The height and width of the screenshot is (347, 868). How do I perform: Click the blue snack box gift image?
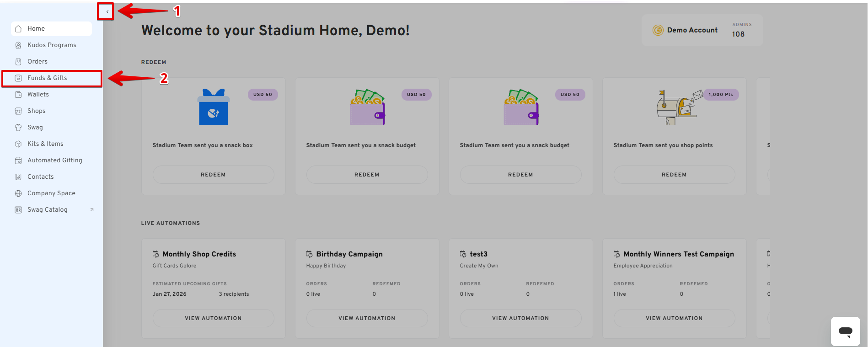click(x=213, y=107)
